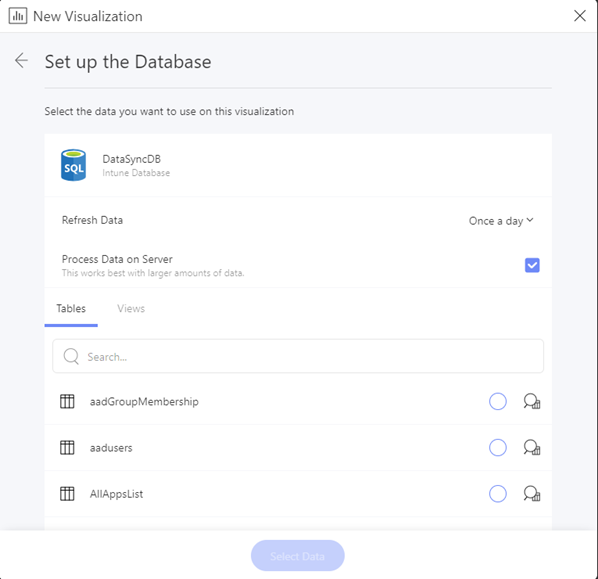Click the New Visualization chart icon
The width and height of the screenshot is (598, 579).
18,16
